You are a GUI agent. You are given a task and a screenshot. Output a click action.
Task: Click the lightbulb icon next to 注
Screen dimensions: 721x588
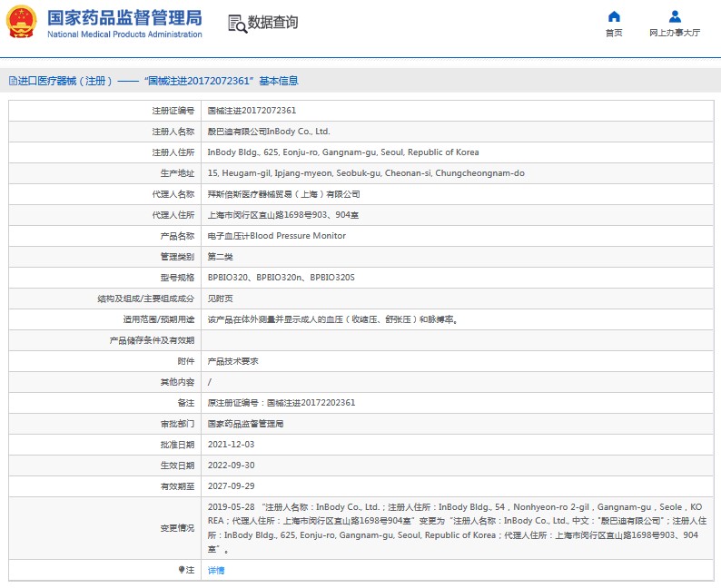click(x=182, y=570)
